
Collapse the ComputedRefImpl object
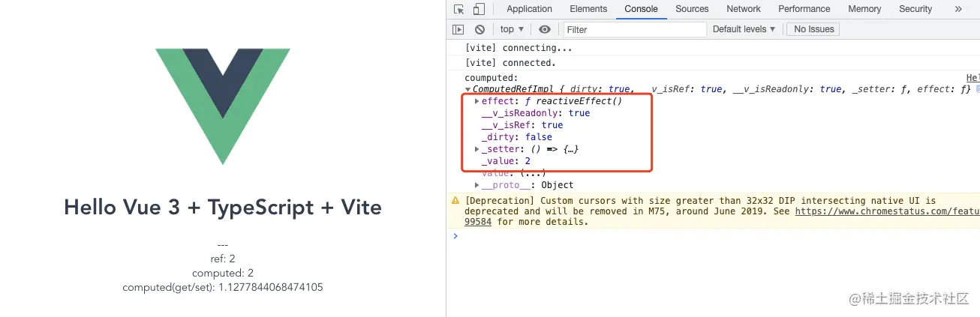(x=468, y=89)
